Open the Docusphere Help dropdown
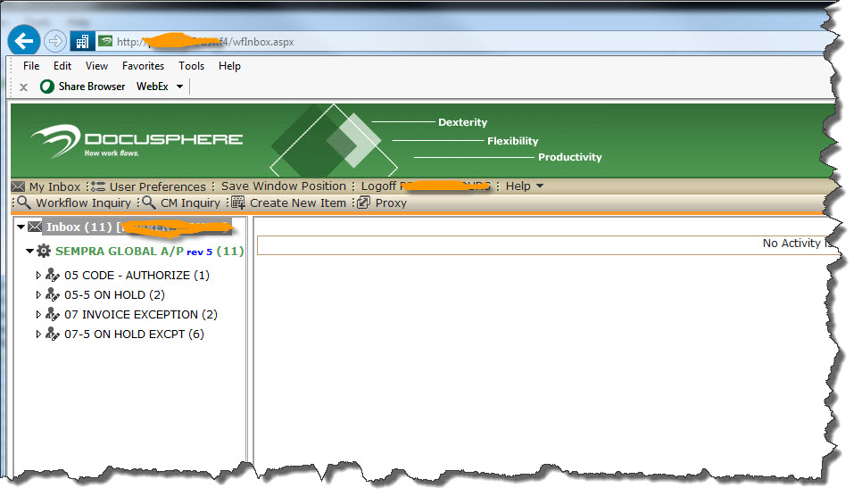Viewport: 862px width, 504px height. pyautogui.click(x=525, y=186)
